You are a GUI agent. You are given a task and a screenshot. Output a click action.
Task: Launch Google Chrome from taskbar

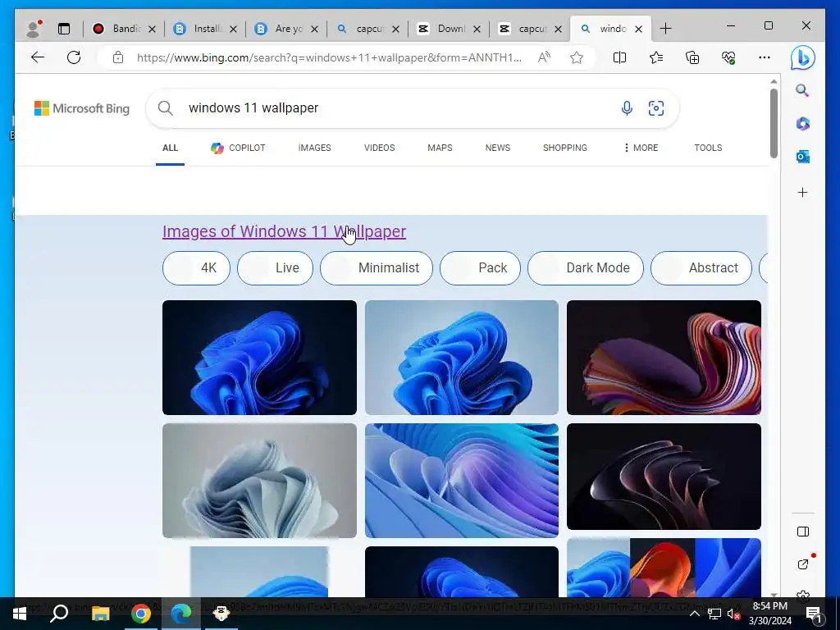[141, 614]
